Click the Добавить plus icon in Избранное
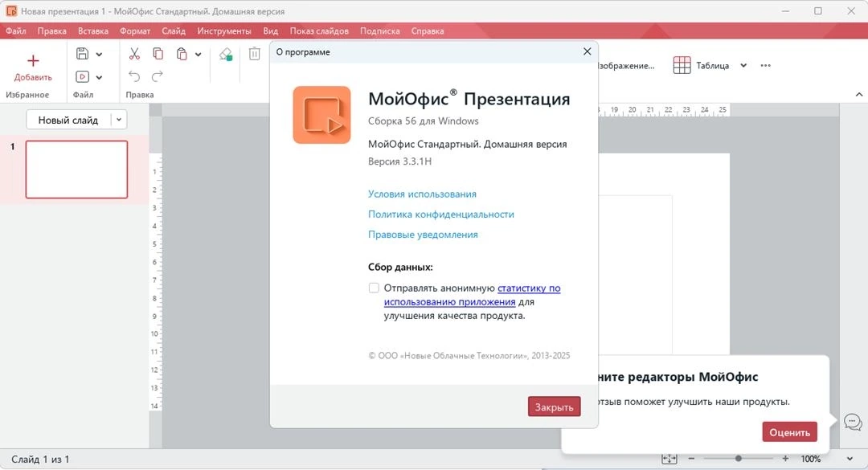 (x=33, y=60)
